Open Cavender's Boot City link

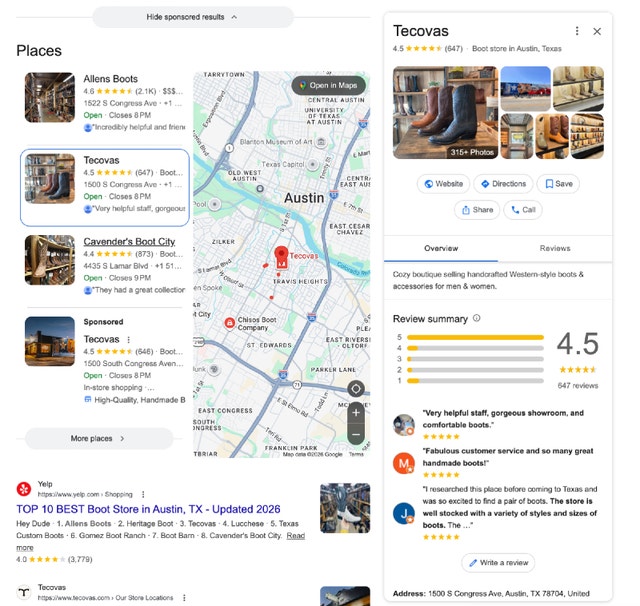pyautogui.click(x=129, y=242)
